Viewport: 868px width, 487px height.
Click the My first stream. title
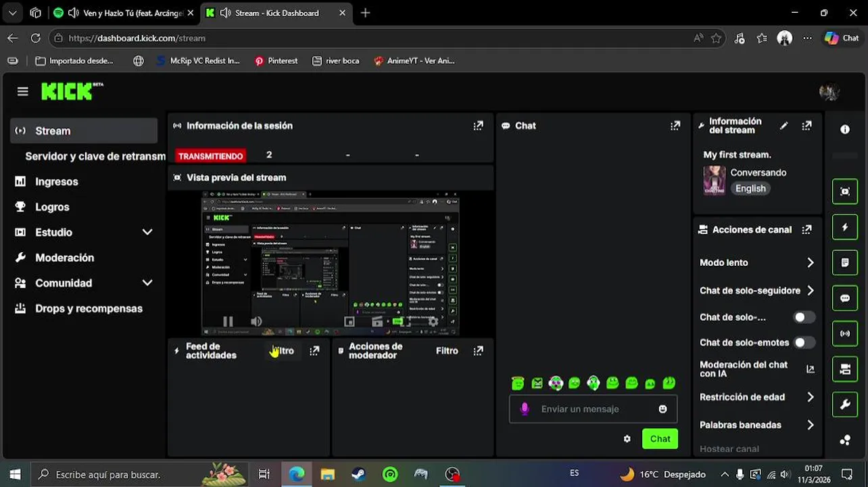737,155
